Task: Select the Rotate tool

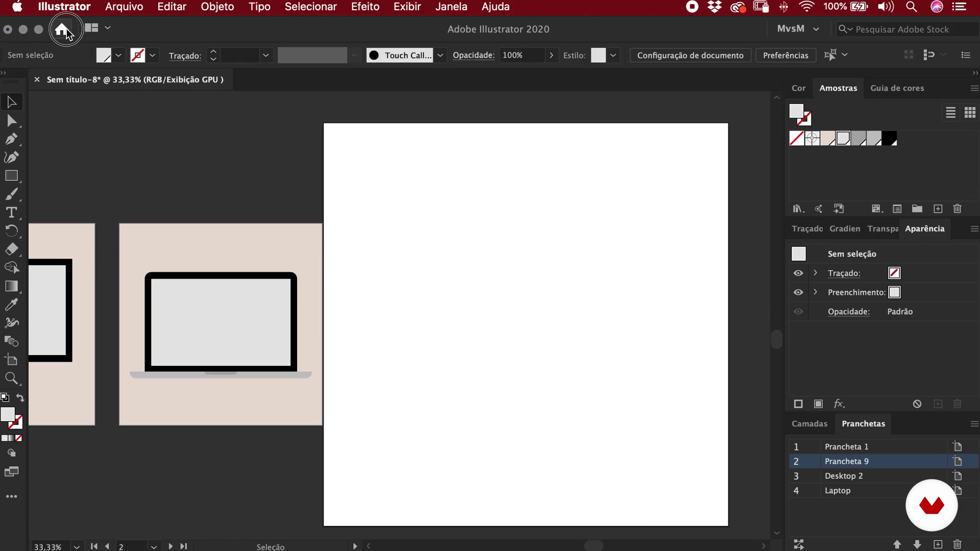Action: pos(11,231)
